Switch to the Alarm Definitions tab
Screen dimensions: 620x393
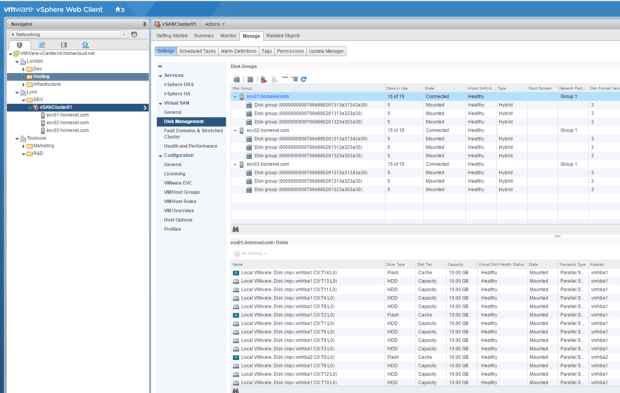(x=238, y=51)
